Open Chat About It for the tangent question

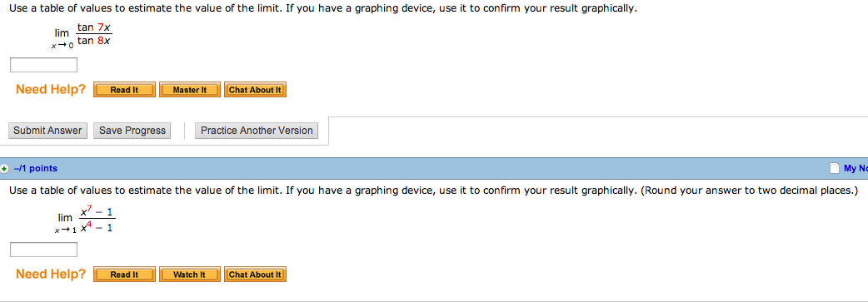255,90
